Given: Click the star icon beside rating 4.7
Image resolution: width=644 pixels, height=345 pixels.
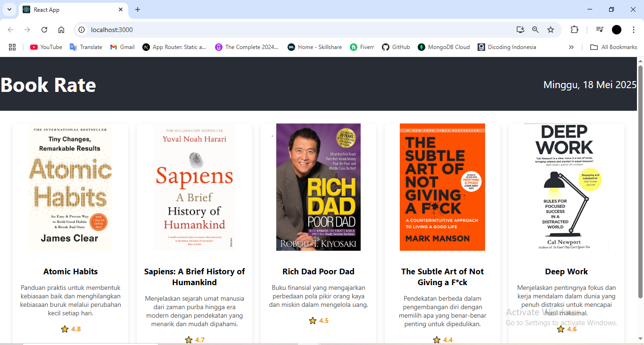Looking at the screenshot, I should click(x=189, y=340).
